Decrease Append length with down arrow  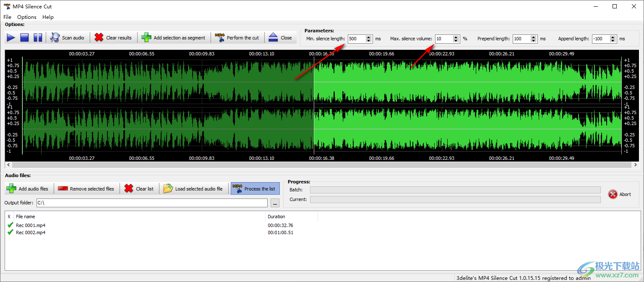click(x=613, y=41)
